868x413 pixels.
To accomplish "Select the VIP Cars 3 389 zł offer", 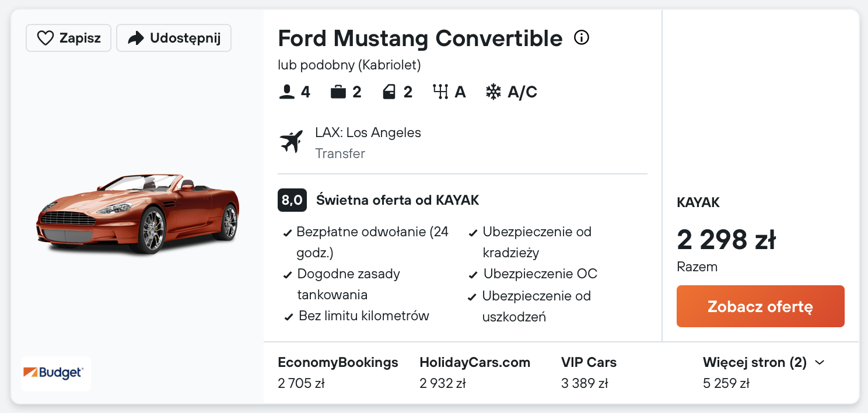I will tap(589, 372).
